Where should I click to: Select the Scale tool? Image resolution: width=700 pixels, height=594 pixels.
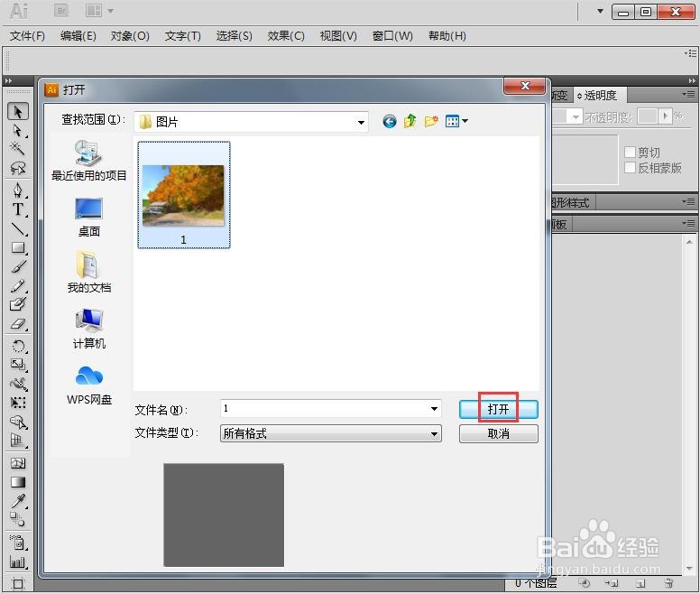(x=18, y=365)
